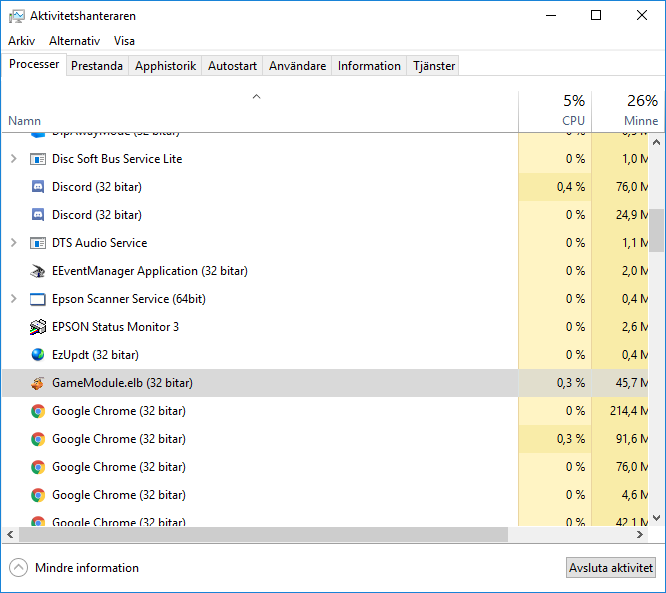Click the vertical scrollbar thumb
This screenshot has height=593, width=666.
[657, 230]
